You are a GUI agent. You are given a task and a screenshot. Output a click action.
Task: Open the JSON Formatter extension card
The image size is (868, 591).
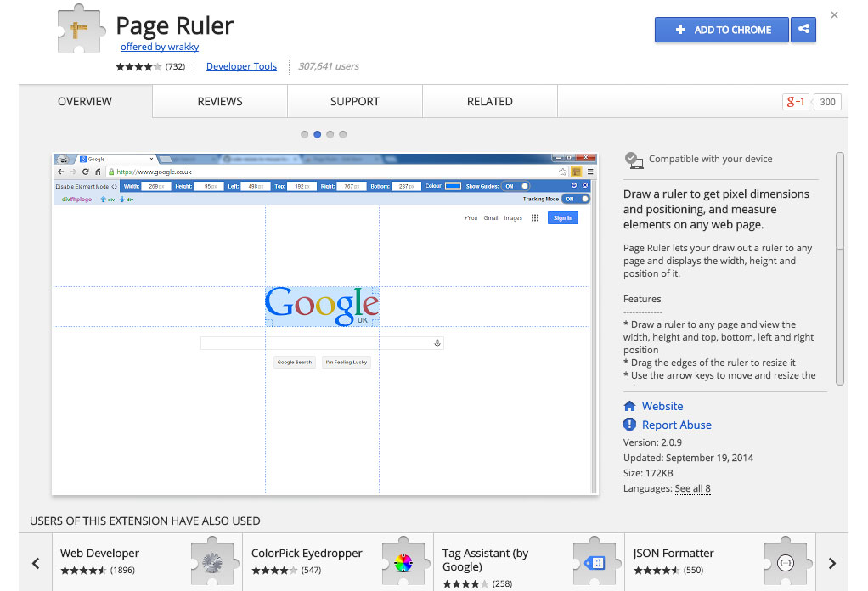(x=720, y=562)
